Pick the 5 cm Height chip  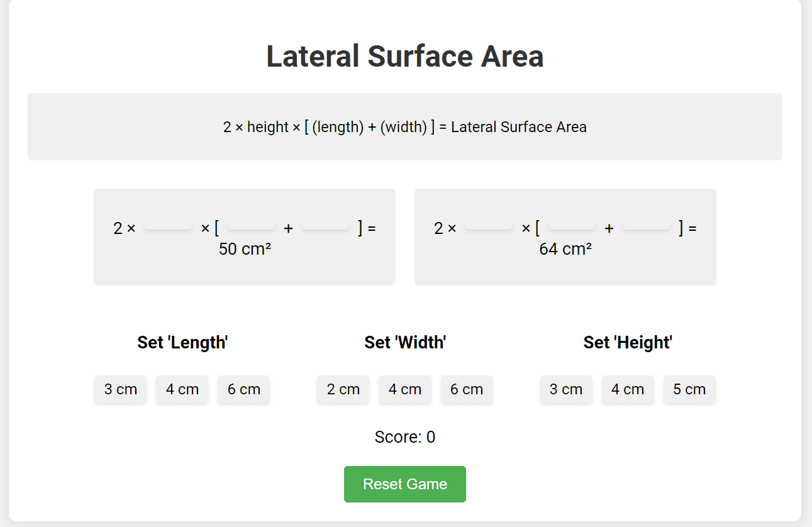tap(689, 389)
